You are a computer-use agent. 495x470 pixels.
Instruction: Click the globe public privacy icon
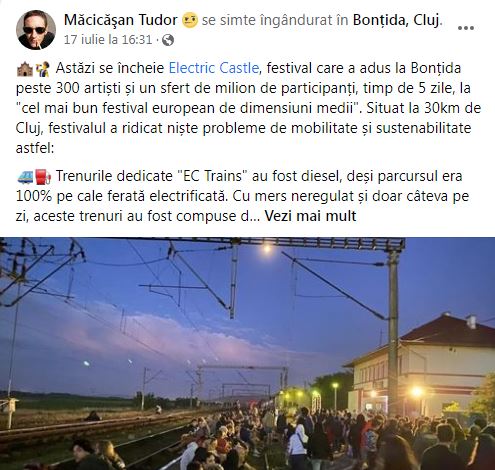[168, 40]
